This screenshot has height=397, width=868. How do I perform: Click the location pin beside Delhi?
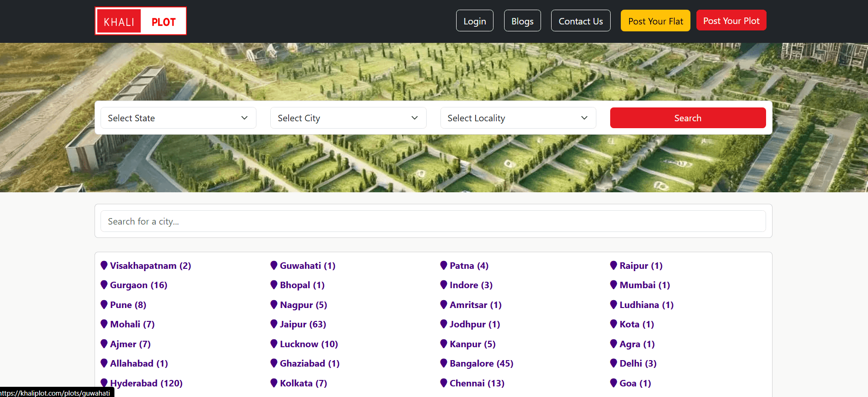coord(613,363)
